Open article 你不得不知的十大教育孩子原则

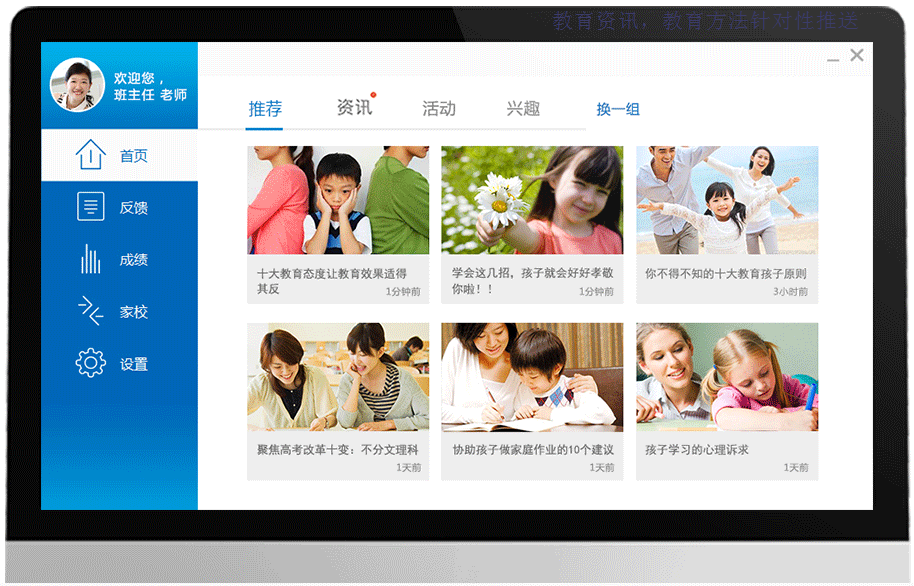(726, 273)
